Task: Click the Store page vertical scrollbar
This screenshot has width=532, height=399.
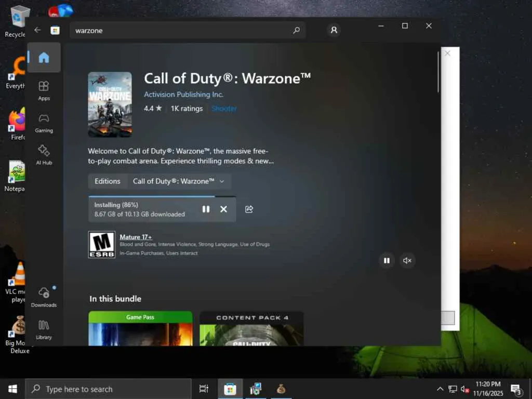Action: [438, 72]
